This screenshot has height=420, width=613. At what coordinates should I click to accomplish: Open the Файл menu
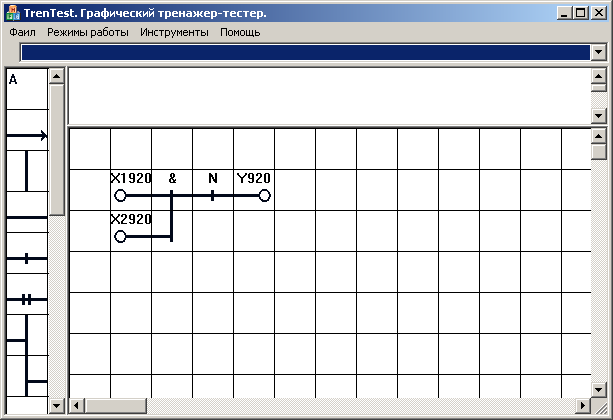[x=22, y=32]
